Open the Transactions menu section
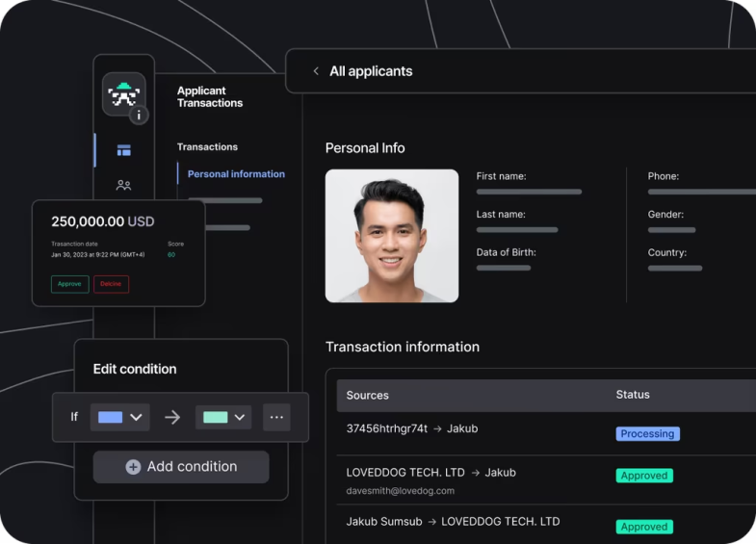The width and height of the screenshot is (756, 544). (x=207, y=147)
